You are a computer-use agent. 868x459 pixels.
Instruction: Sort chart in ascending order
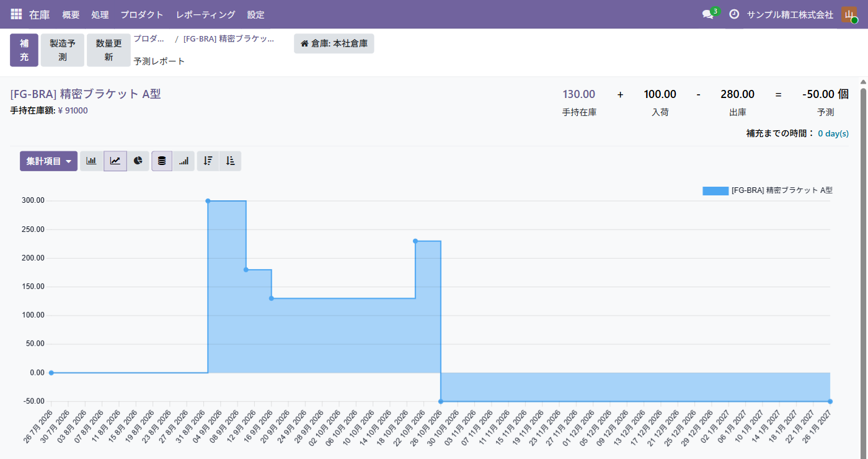click(x=230, y=161)
